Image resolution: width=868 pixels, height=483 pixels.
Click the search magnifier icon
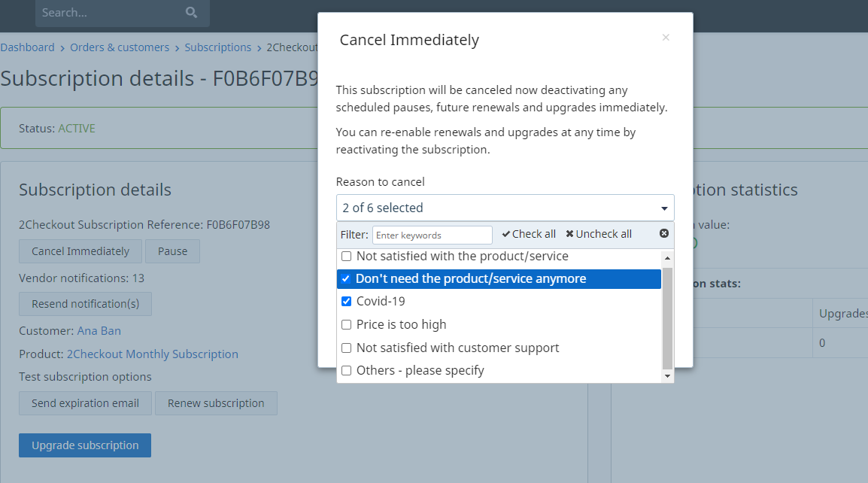click(x=192, y=12)
